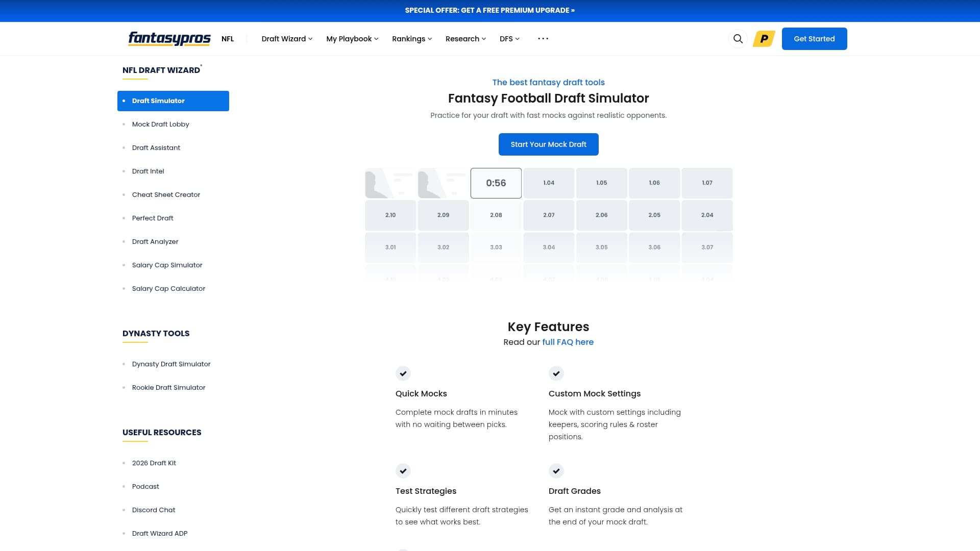The height and width of the screenshot is (551, 980).
Task: Open Draft Analyzer
Action: (x=155, y=242)
